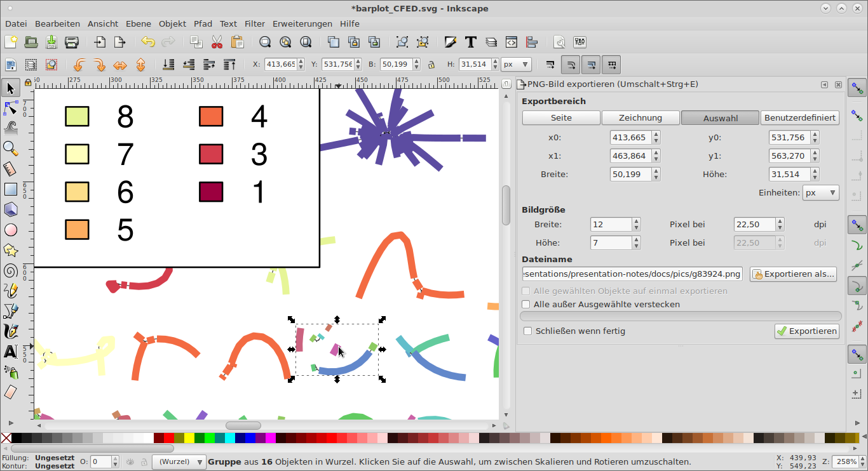The image size is (868, 471).
Task: Activate the Bezier Pen tool
Action: coord(10,311)
